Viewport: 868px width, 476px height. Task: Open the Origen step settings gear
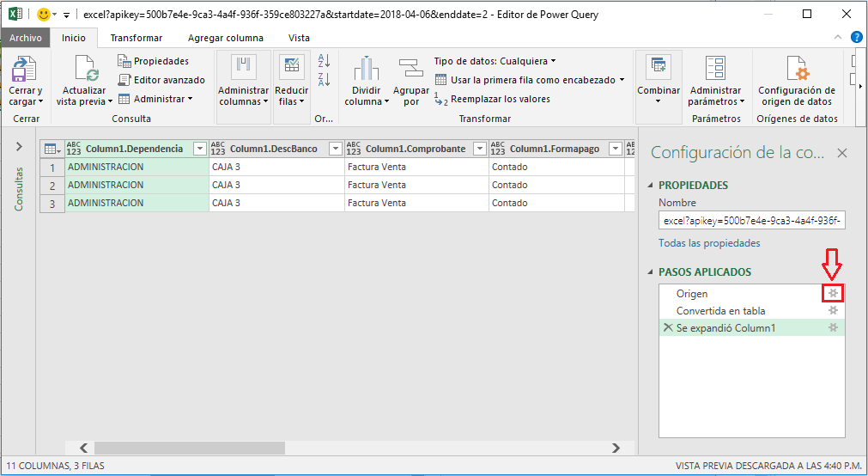pos(833,294)
